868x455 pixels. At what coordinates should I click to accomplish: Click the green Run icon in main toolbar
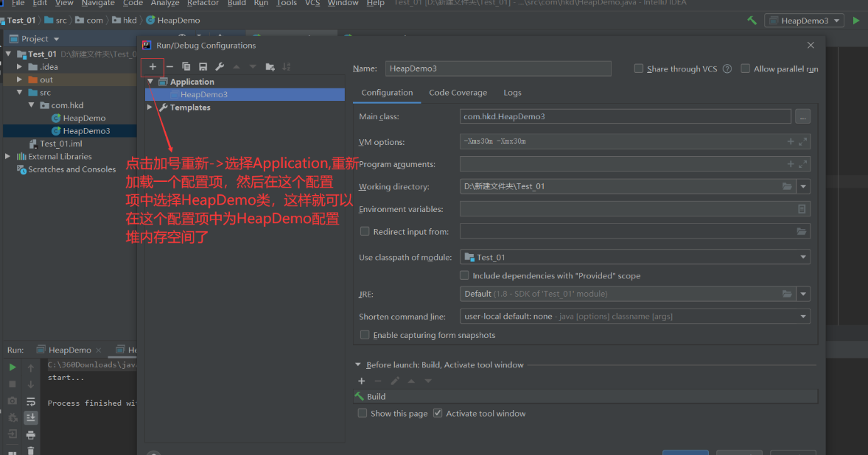click(x=856, y=21)
